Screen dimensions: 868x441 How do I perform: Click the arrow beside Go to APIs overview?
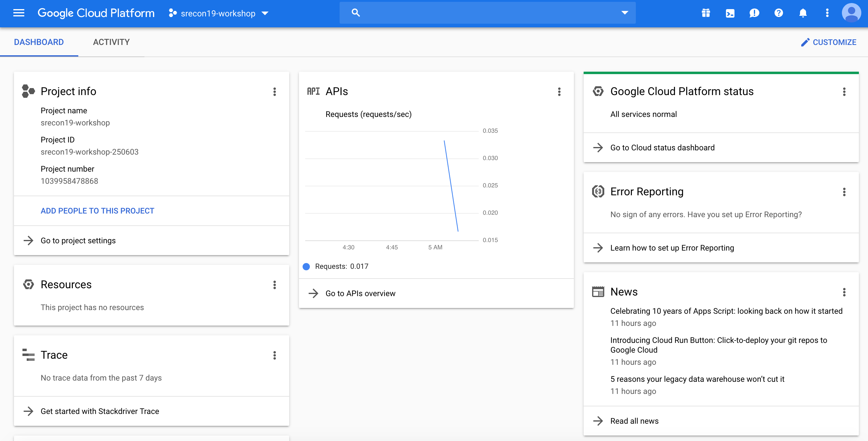pyautogui.click(x=314, y=293)
